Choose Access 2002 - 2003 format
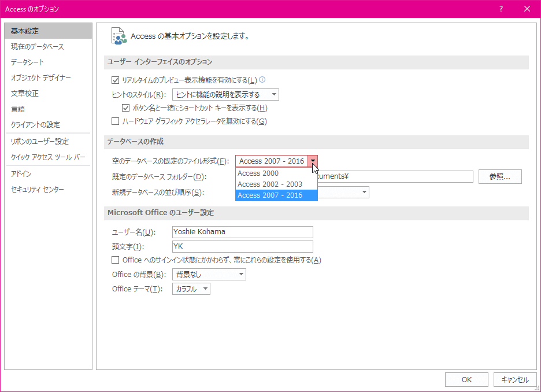Screen dimensions: 541x392 276,184
